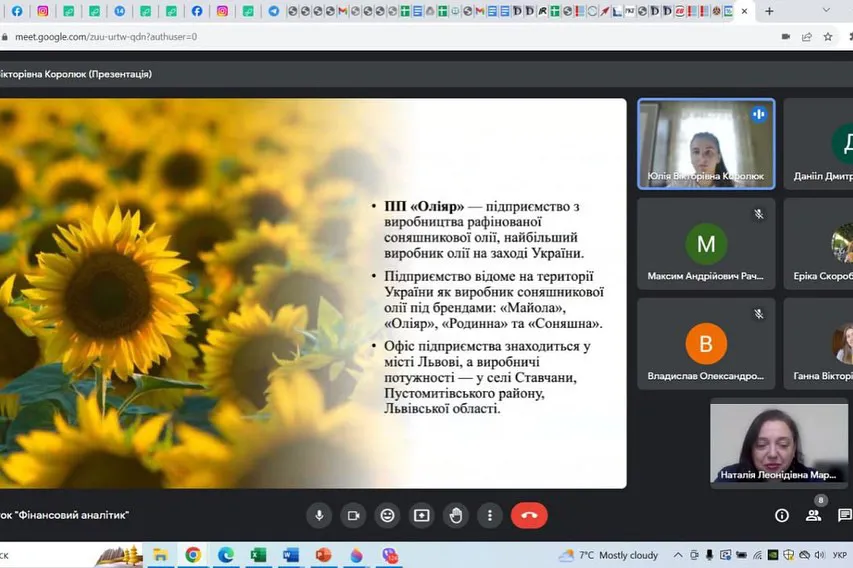
Task: View site information lock icon
Action: (x=5, y=37)
